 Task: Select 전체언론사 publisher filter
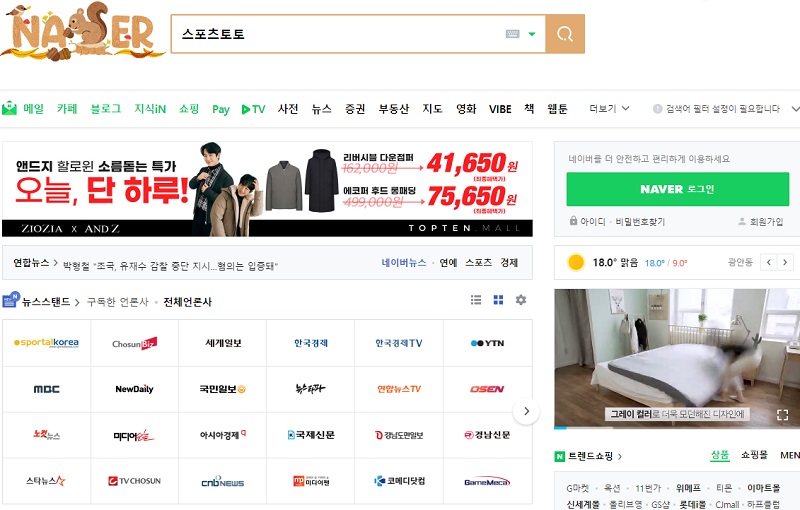[188, 301]
